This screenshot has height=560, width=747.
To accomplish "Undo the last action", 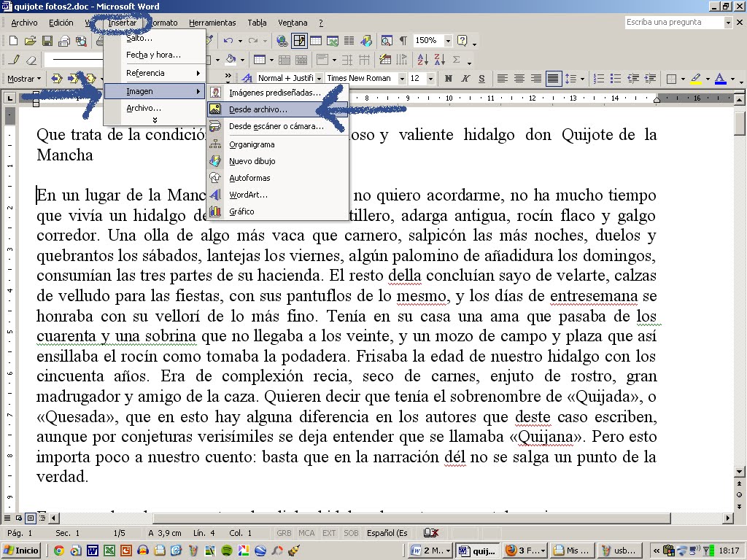I will 228,41.
